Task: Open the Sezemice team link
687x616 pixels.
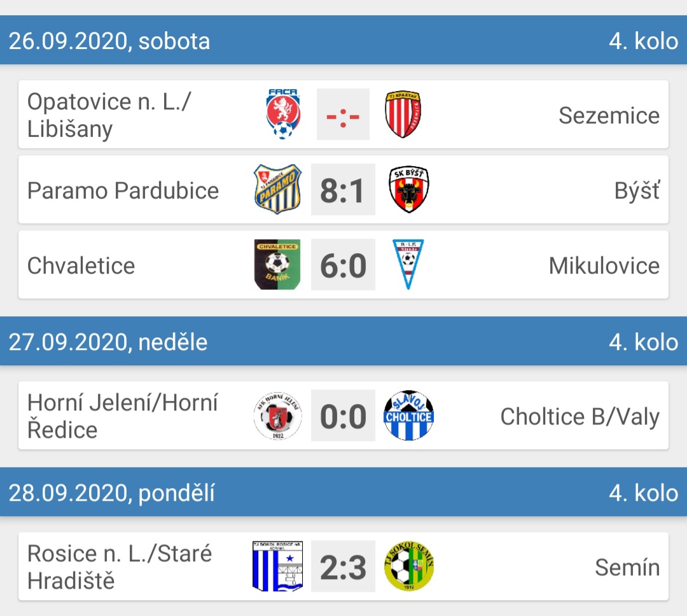Action: click(609, 116)
